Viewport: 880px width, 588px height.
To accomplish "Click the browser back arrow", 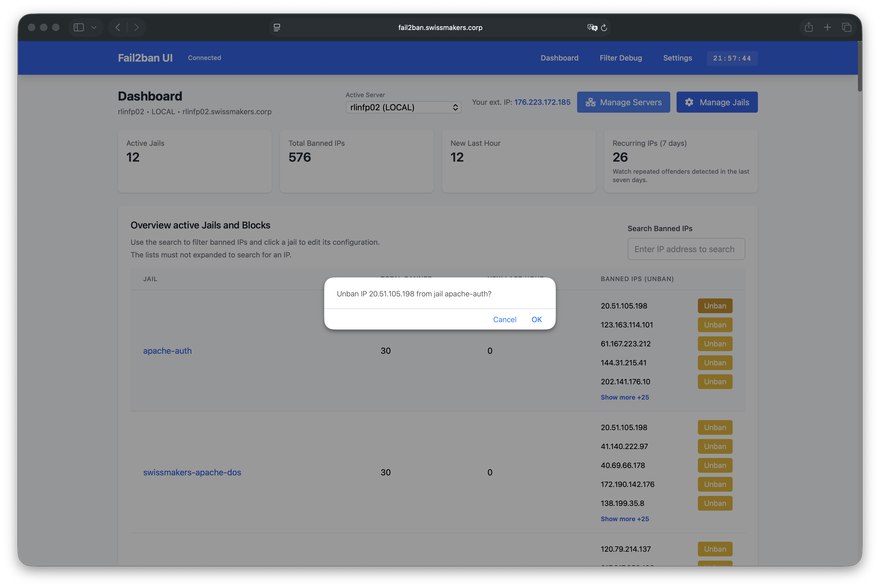I will 118,27.
